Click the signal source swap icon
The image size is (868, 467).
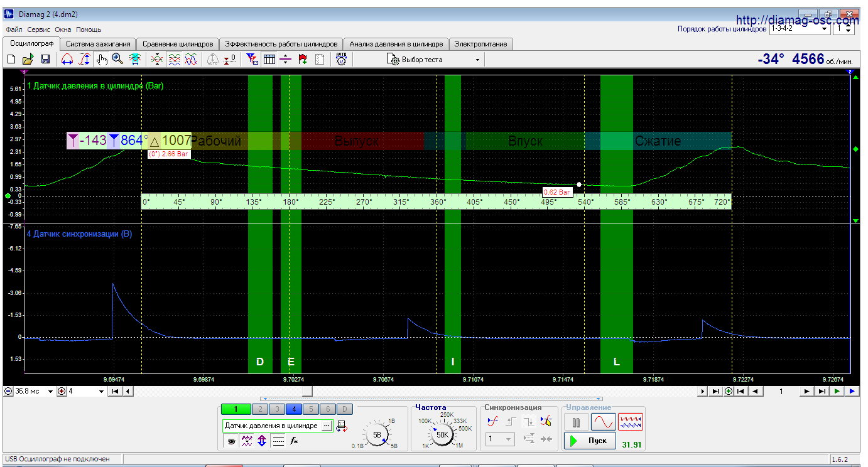click(x=342, y=426)
